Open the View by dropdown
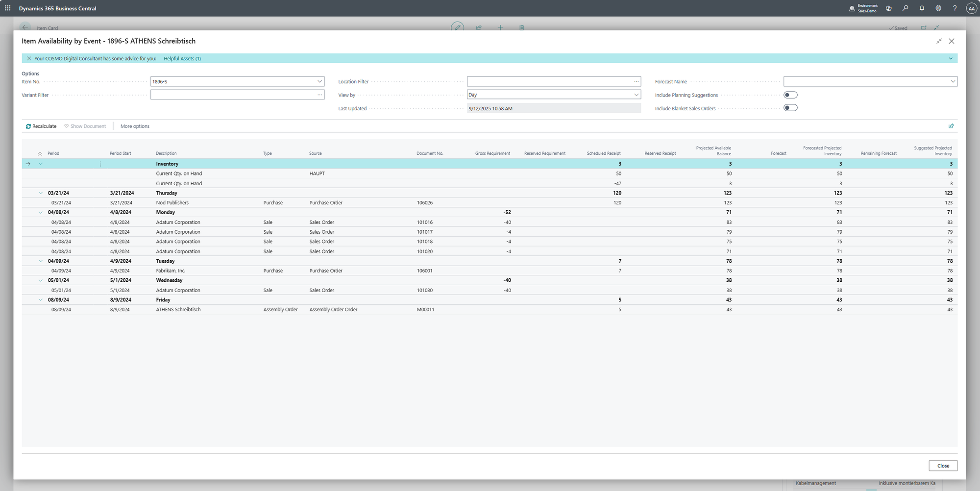This screenshot has width=980, height=491. pos(636,95)
